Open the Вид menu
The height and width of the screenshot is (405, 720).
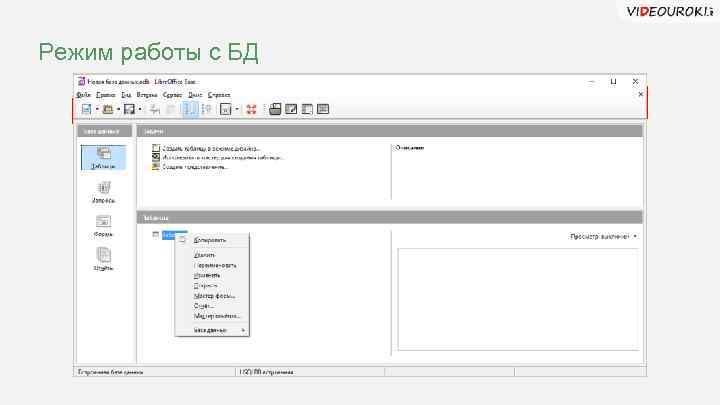[x=126, y=95]
